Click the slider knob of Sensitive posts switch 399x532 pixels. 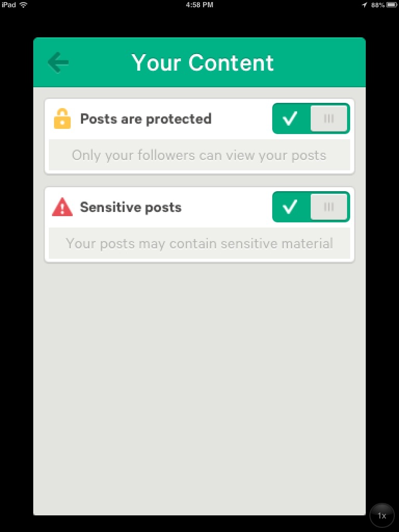point(328,207)
